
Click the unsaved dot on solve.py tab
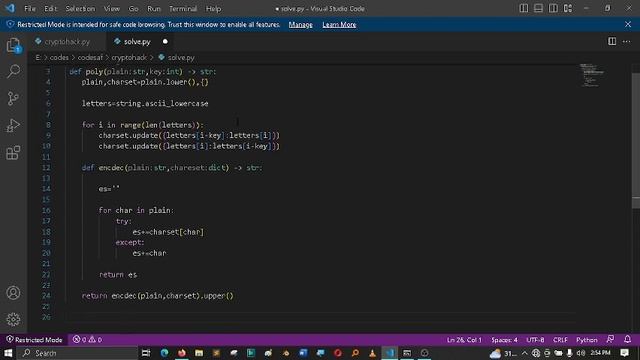point(165,41)
